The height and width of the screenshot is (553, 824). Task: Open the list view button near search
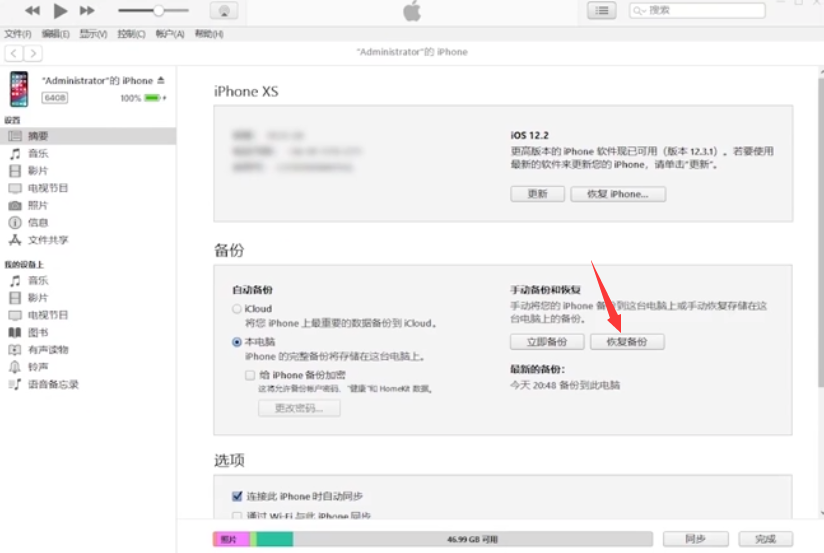click(x=602, y=11)
